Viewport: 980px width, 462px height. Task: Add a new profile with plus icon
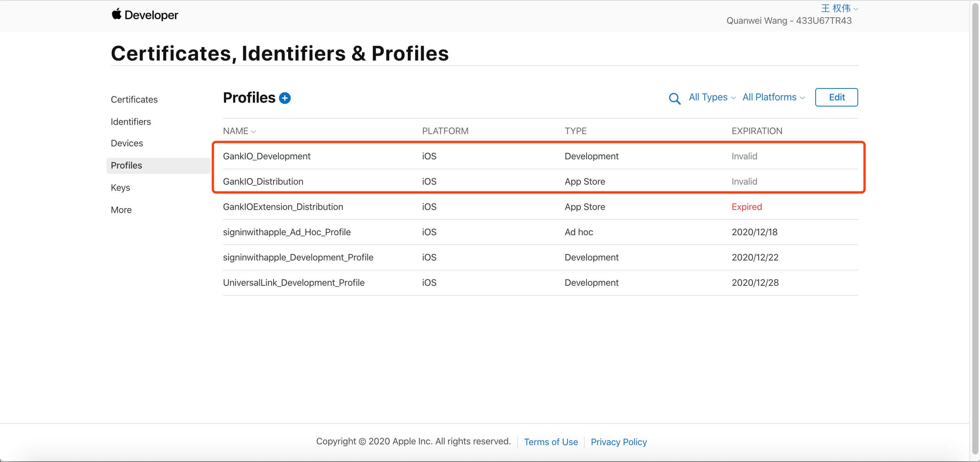tap(285, 98)
